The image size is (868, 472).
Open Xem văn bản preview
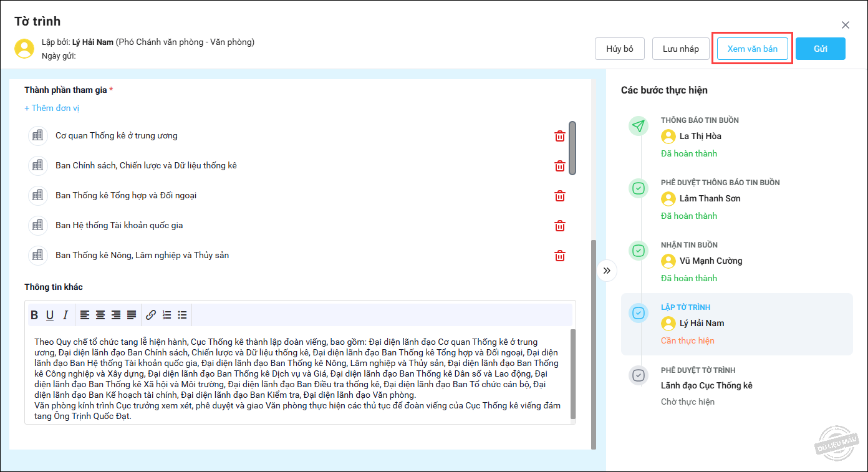752,49
